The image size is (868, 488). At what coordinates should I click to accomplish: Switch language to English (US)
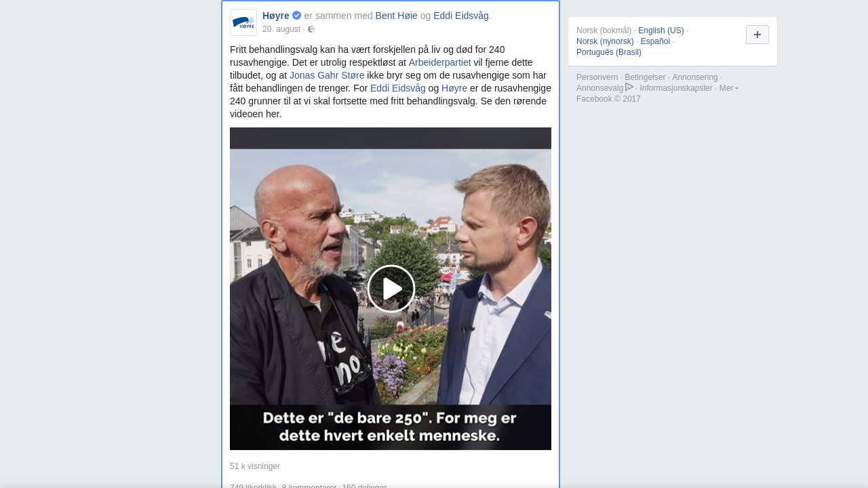(661, 30)
